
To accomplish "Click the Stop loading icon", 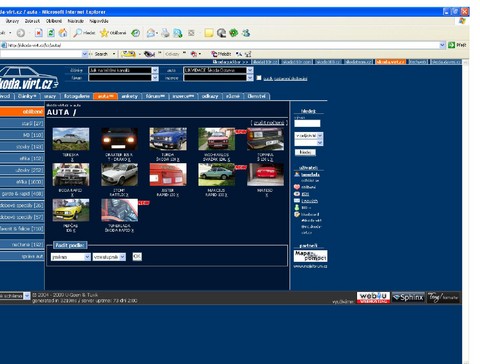I will click(39, 33).
